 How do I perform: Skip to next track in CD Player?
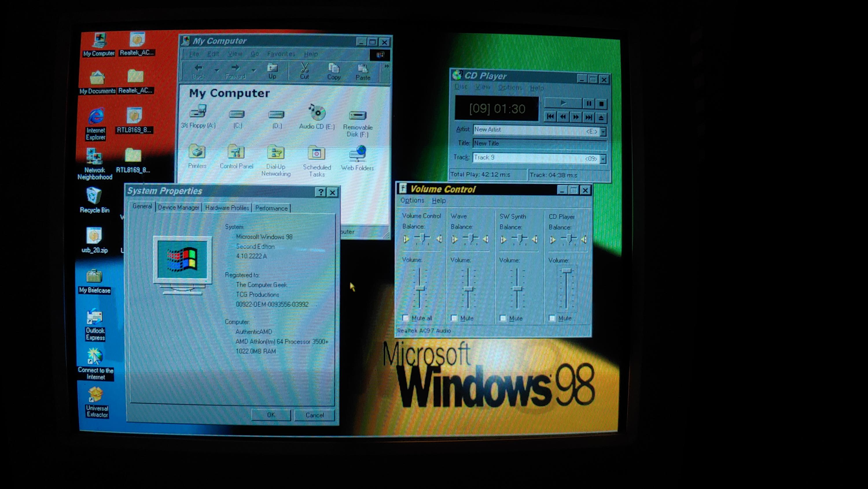[588, 117]
